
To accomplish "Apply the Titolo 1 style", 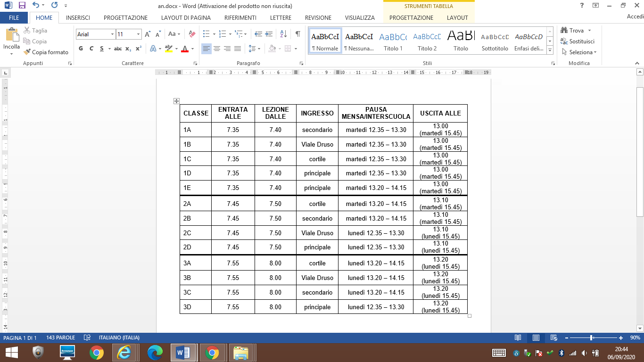I will coord(393,41).
